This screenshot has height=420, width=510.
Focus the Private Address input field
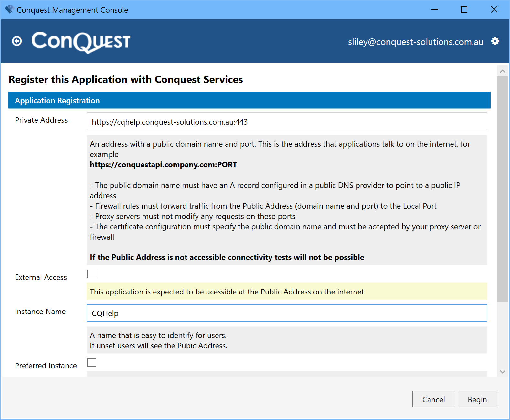(287, 121)
